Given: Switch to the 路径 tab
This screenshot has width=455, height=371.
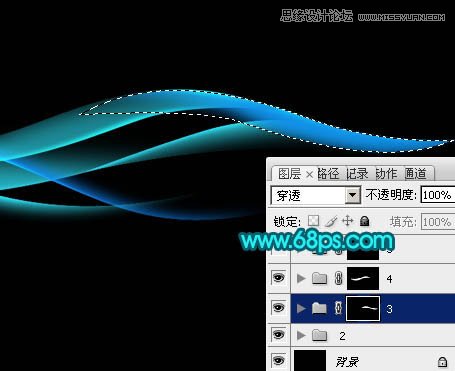Looking at the screenshot, I should 328,174.
